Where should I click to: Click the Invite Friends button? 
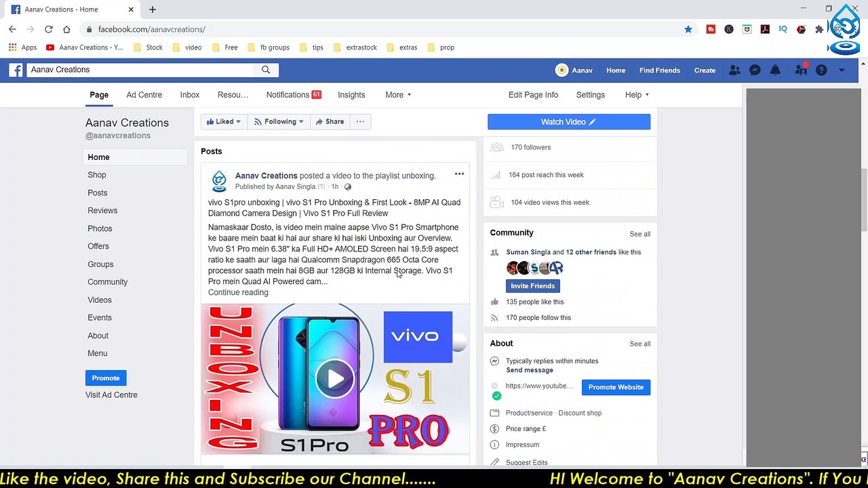(532, 286)
